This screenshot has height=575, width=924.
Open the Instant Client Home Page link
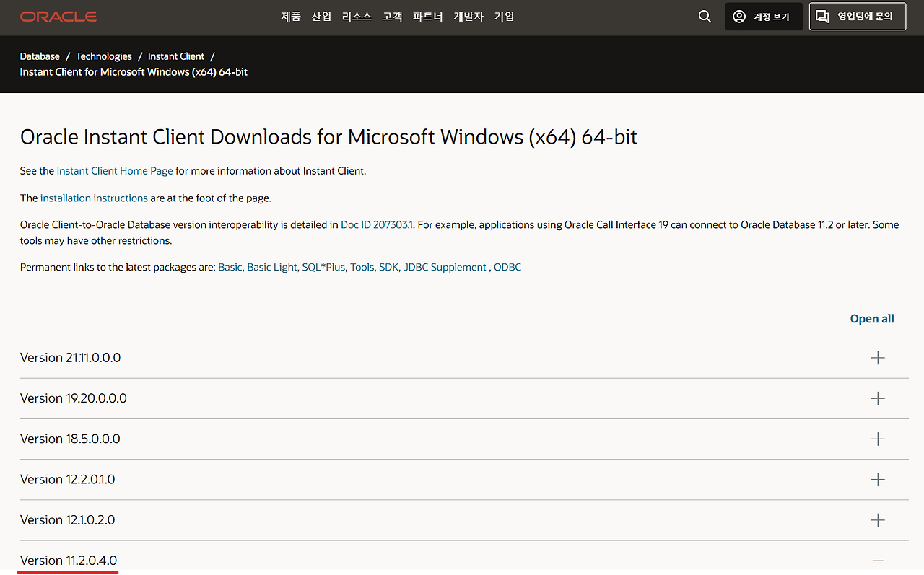tap(115, 171)
